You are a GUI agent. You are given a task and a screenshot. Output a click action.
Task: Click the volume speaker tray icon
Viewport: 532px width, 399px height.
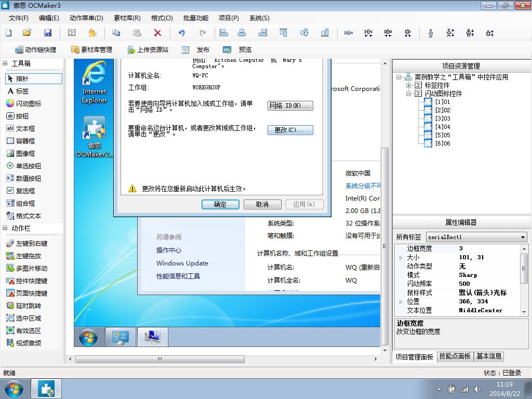coord(477,389)
